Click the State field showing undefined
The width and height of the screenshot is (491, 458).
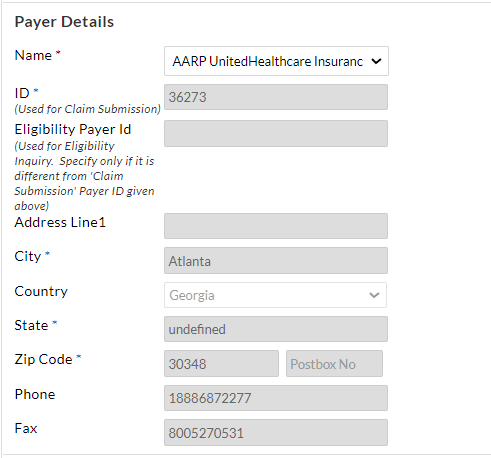click(x=276, y=329)
